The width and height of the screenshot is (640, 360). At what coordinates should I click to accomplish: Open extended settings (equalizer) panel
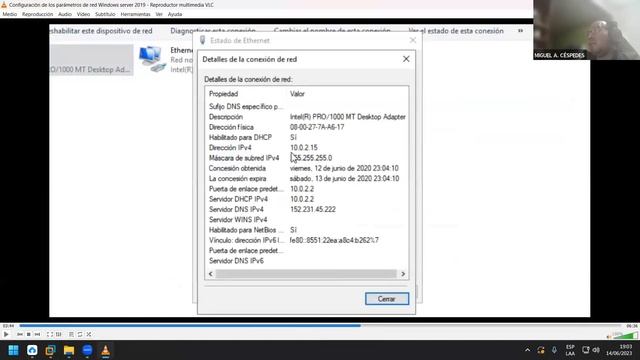click(59, 334)
